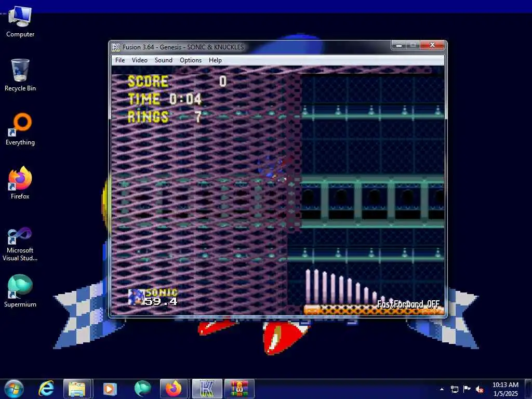Open Windows Explorer folder on taskbar
532x399 pixels.
point(77,389)
